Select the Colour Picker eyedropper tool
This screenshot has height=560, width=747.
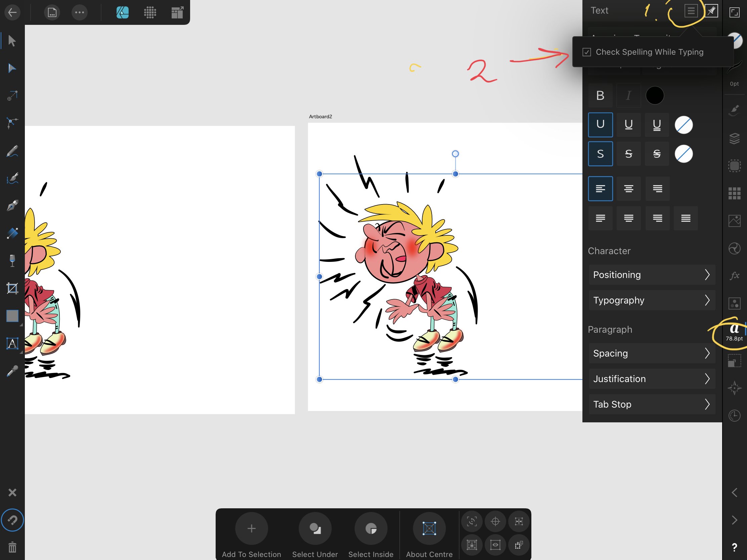click(x=12, y=371)
